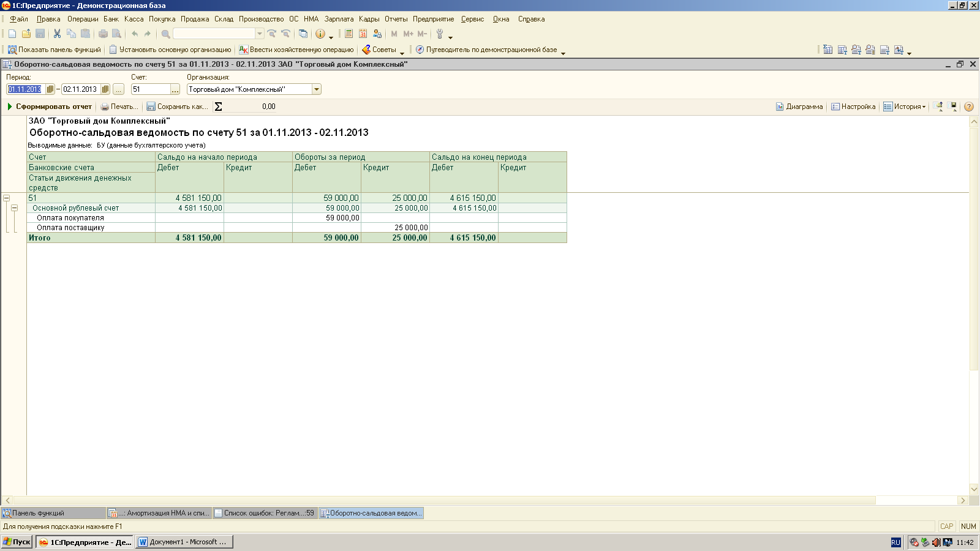This screenshot has width=980, height=551.
Task: Click the M memory button
Action: coord(394,34)
